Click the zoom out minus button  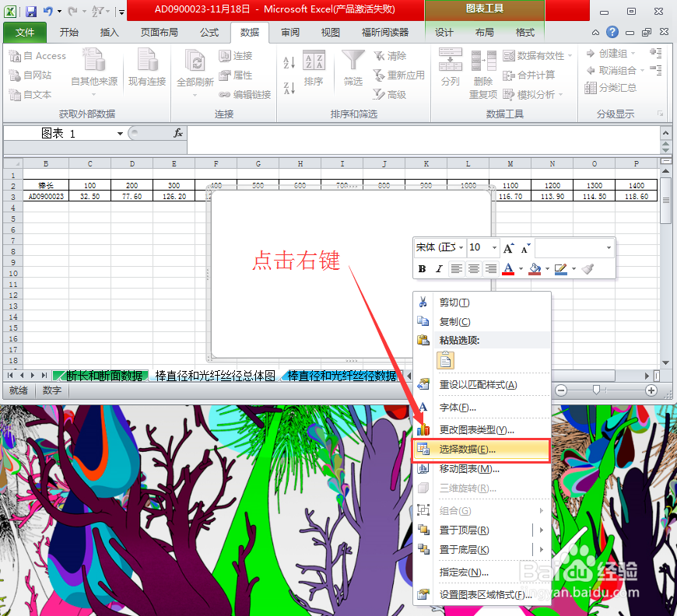click(561, 390)
